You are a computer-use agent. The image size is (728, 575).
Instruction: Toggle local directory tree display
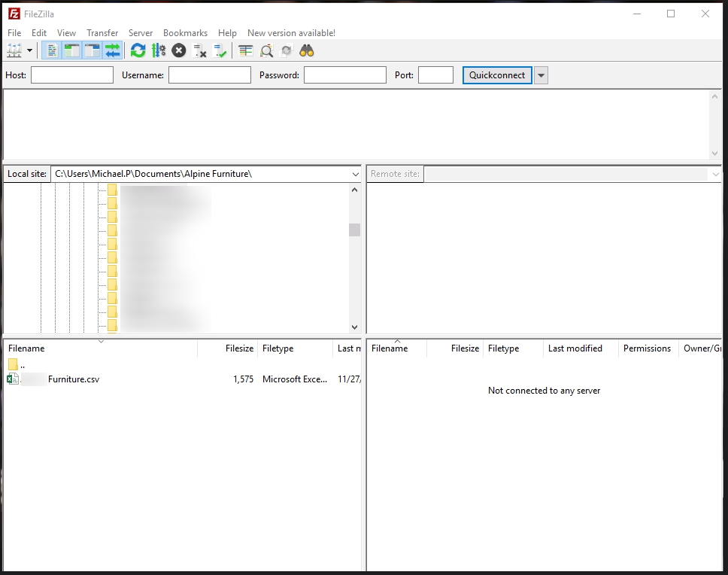tap(71, 50)
